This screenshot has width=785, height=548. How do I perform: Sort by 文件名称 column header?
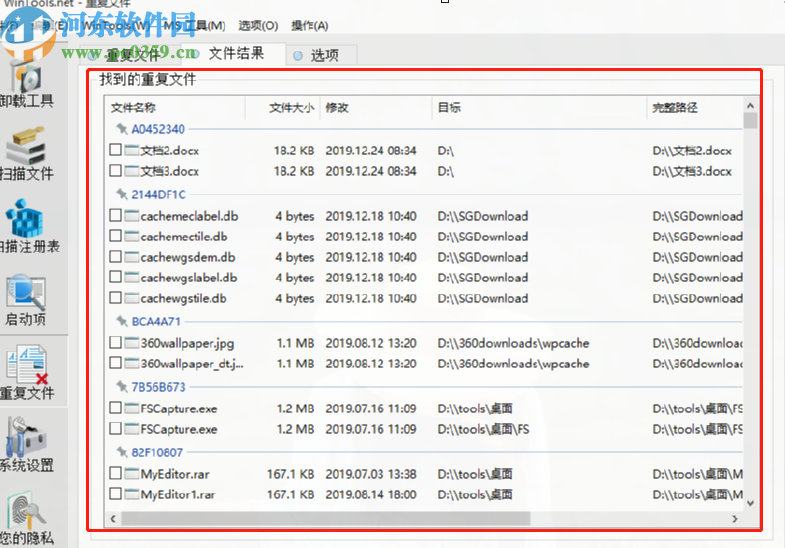pos(133,108)
